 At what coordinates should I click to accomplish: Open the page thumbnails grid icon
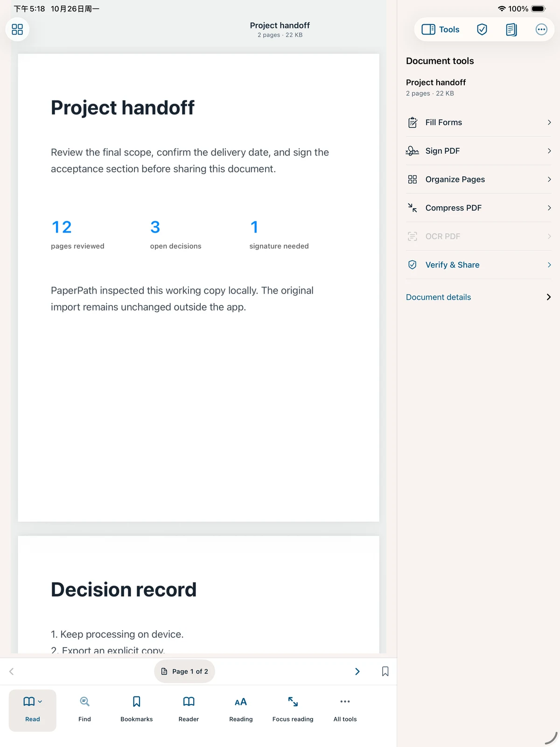click(x=17, y=29)
